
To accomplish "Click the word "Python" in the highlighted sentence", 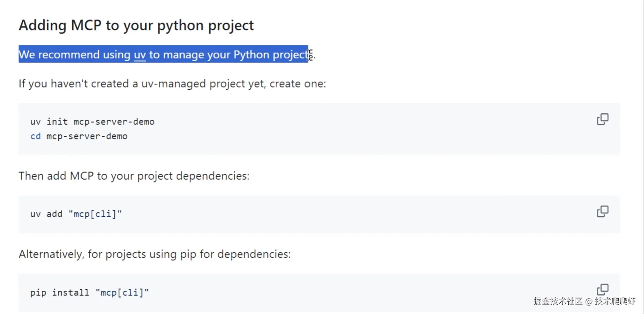I will 251,55.
